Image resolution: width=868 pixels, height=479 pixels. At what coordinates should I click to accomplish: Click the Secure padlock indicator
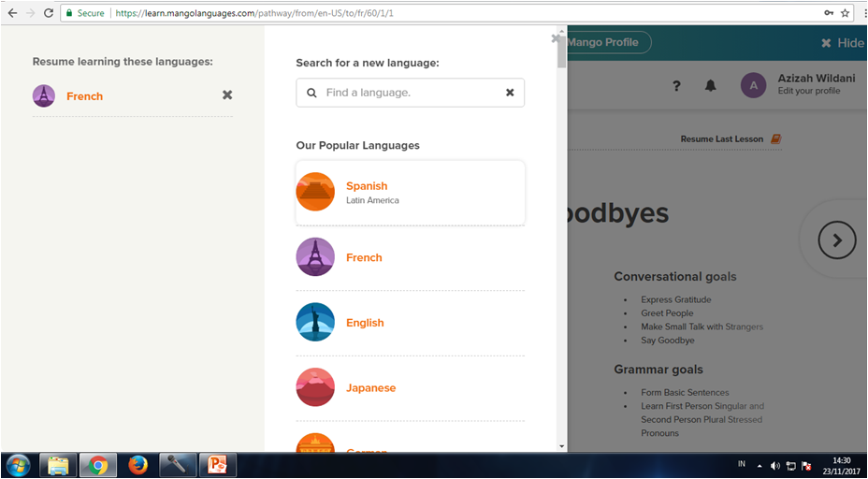tap(85, 13)
